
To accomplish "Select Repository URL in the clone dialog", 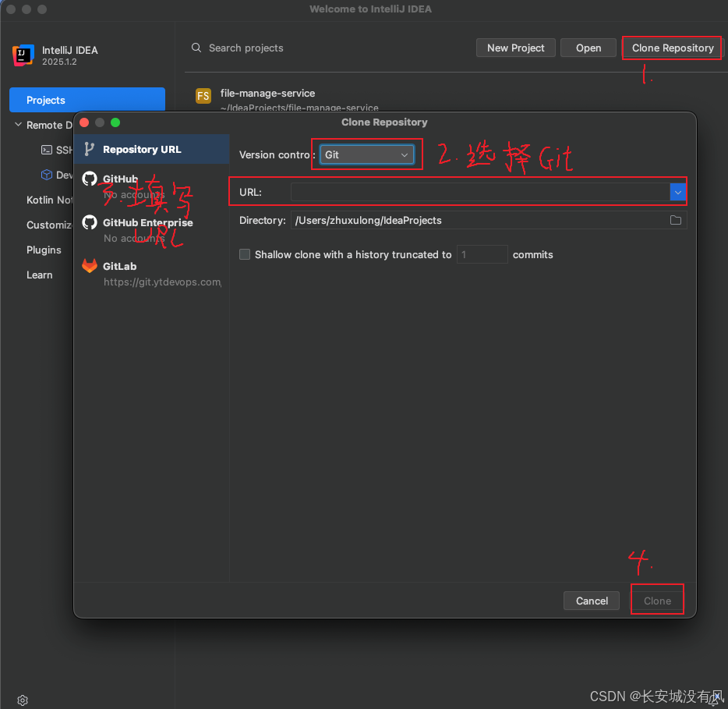I will tap(151, 149).
